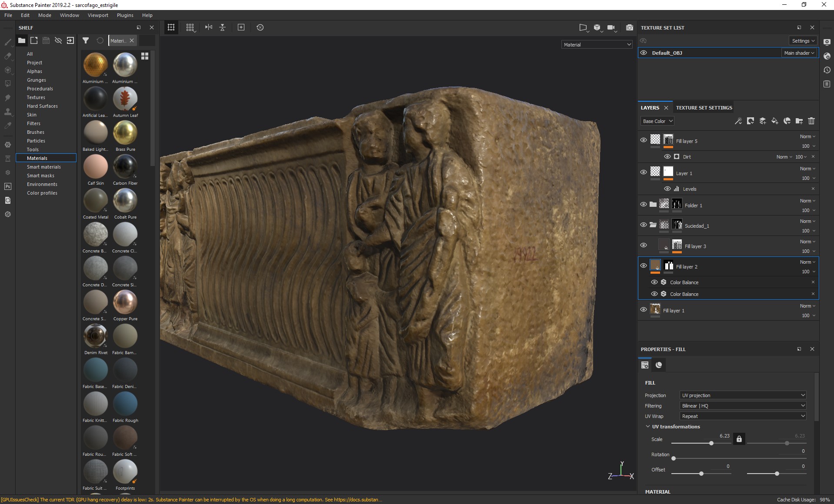Expand the Projection dropdown

743,395
